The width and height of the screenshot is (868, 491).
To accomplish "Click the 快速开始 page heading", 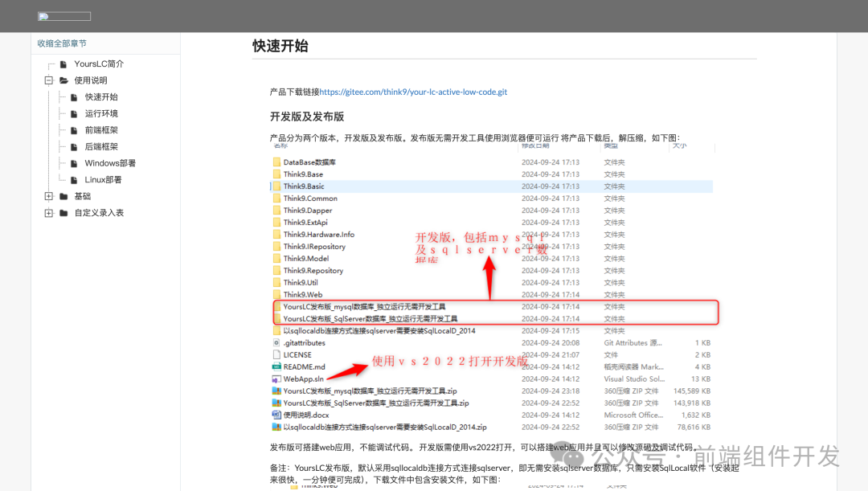I will point(280,46).
